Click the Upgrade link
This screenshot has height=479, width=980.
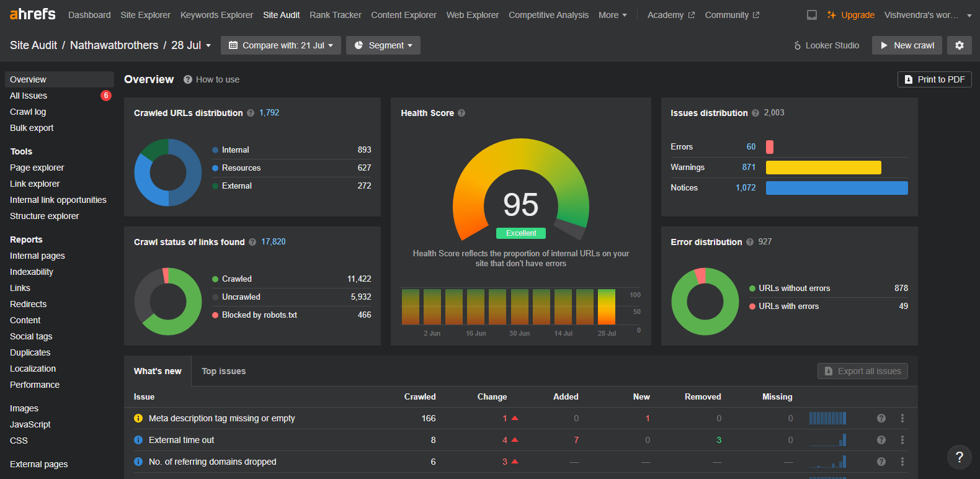click(x=851, y=15)
